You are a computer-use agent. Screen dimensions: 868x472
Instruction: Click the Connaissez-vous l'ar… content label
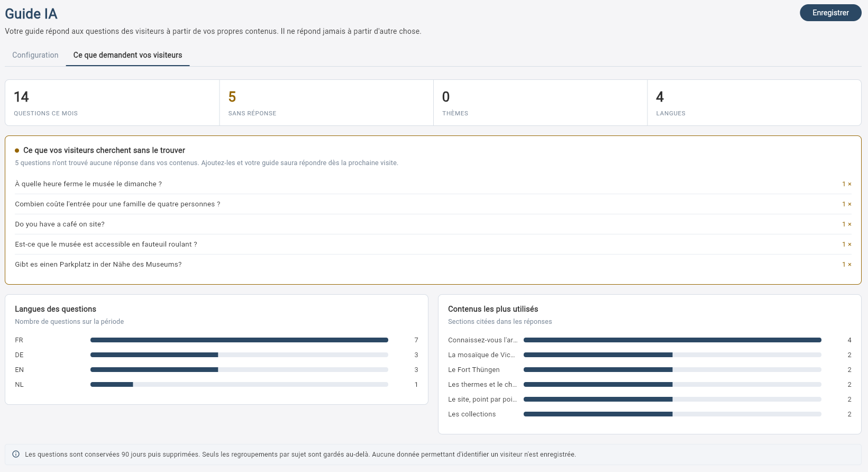point(483,340)
